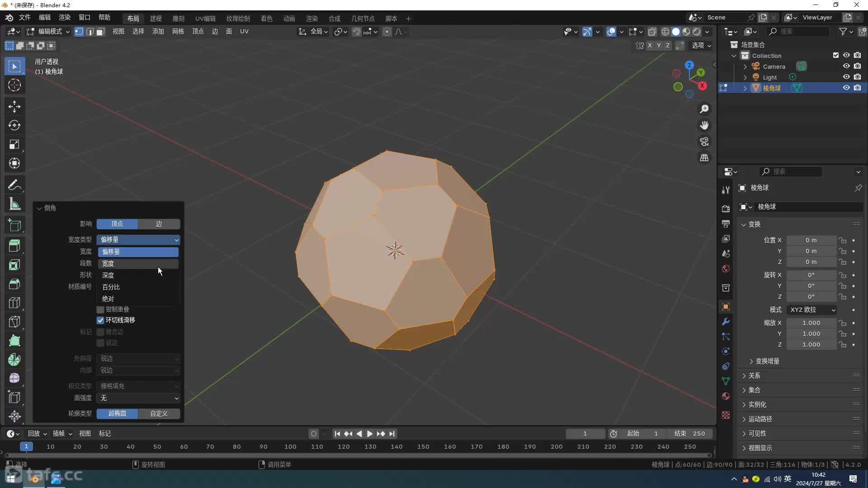This screenshot has width=868, height=488.
Task: Select the Inset Faces tool
Action: pyautogui.click(x=14, y=265)
